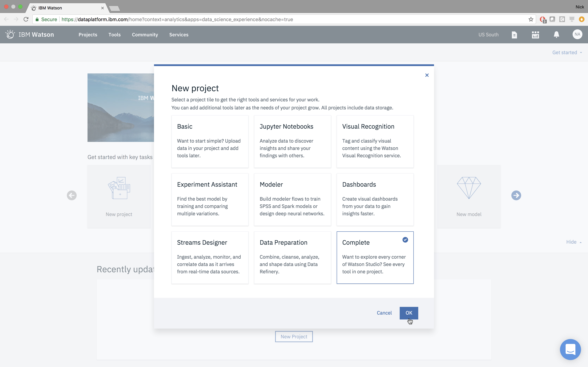588x367 pixels.
Task: Expand the US South region dropdown
Action: click(x=489, y=35)
